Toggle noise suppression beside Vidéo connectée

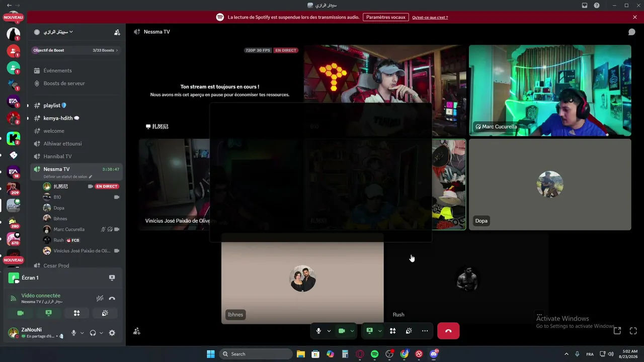[x=100, y=299]
